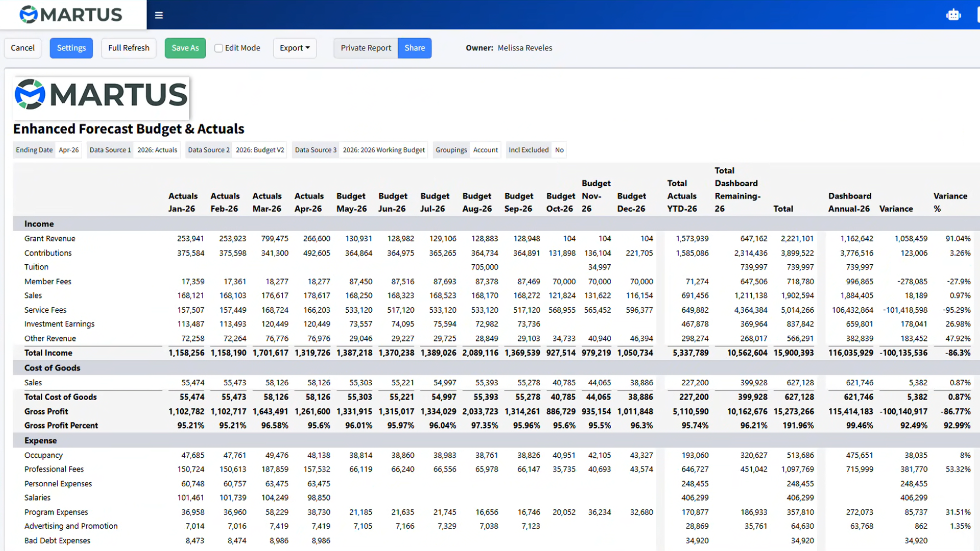Click the Total Income row label
Screen dimensions: 980x551
coord(48,353)
